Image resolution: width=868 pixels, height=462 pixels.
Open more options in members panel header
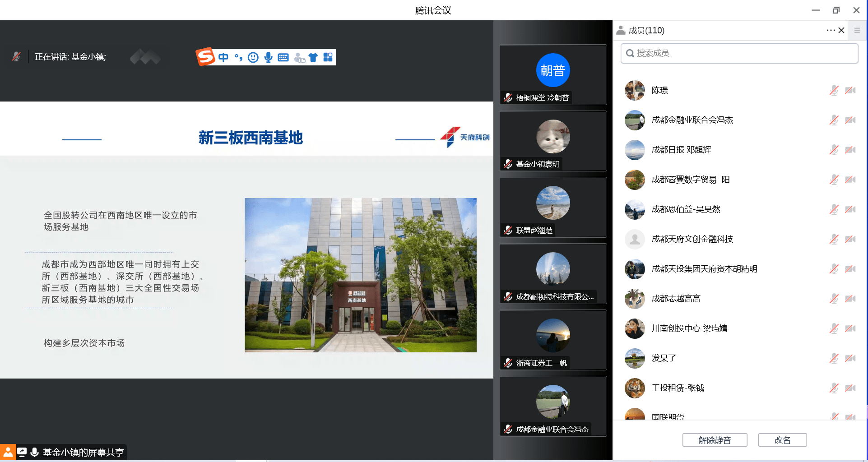click(x=831, y=30)
